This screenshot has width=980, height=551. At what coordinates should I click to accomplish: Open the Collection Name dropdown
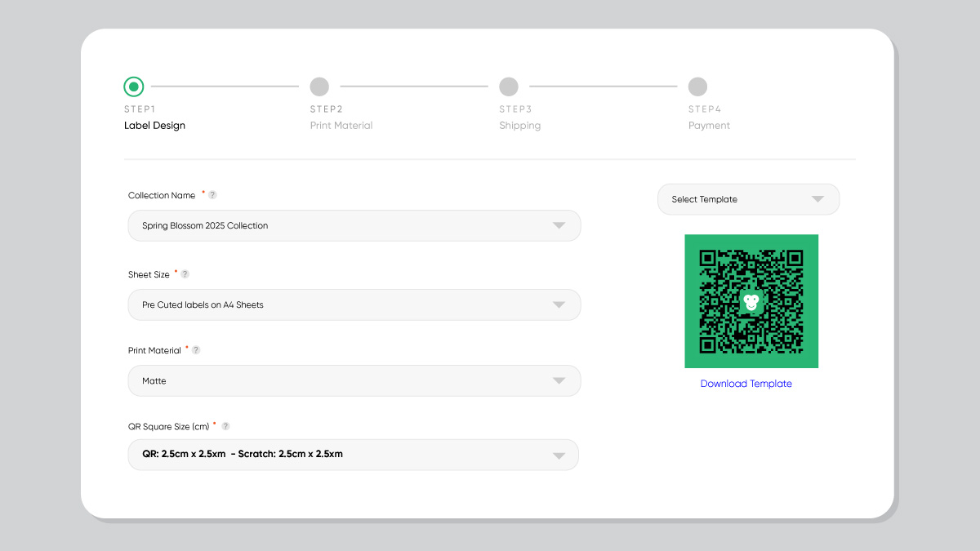(x=354, y=225)
